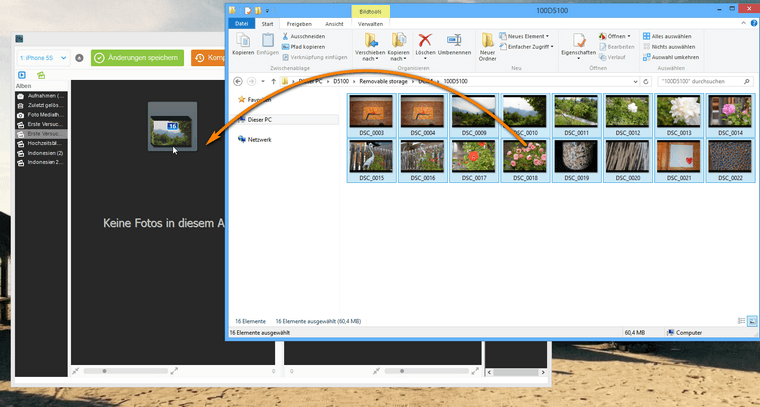Select the Foto Mediathek album
The width and height of the screenshot is (760, 407).
point(41,115)
